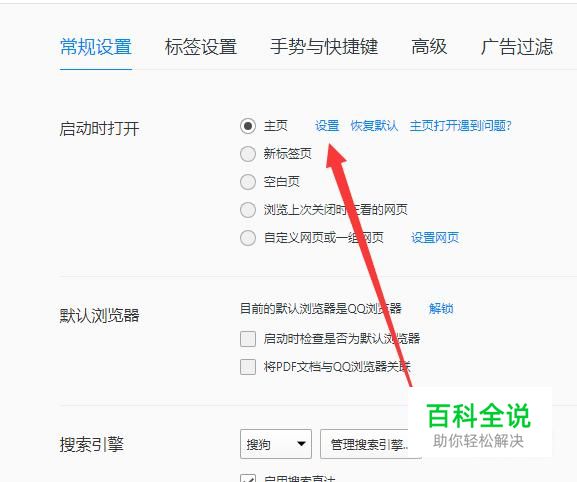Image resolution: width=577 pixels, height=482 pixels.
Task: Open the 广告过滤 tab
Action: [x=517, y=47]
